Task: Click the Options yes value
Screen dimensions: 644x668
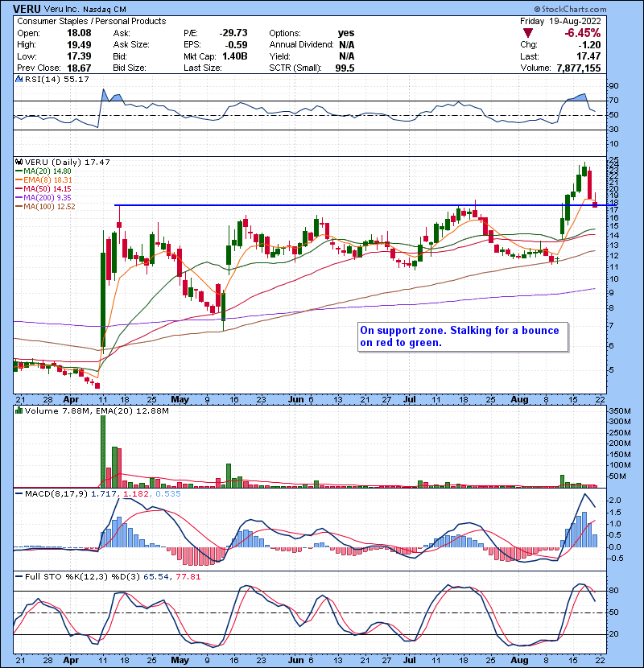Action: 346,33
